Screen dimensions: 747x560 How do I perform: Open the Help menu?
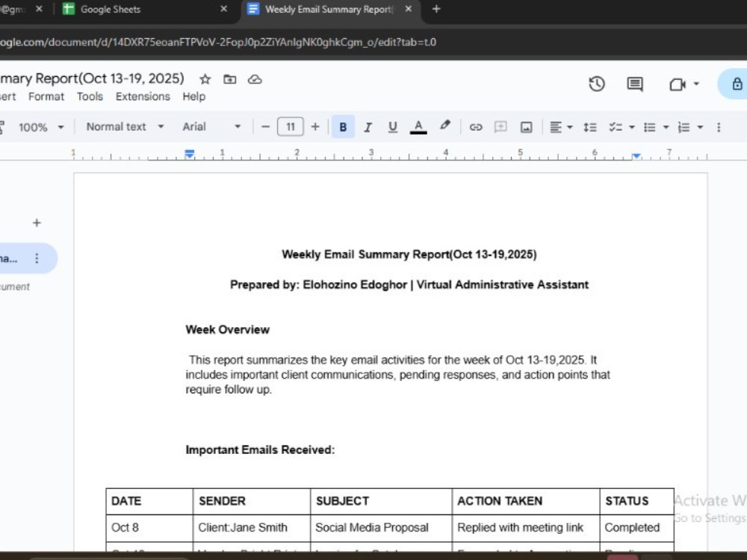coord(194,96)
